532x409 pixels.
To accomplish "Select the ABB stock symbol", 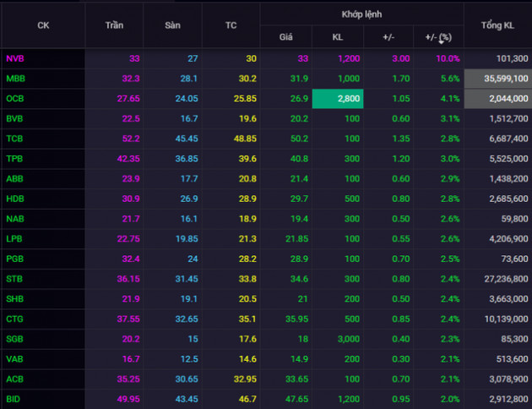I will (x=14, y=178).
